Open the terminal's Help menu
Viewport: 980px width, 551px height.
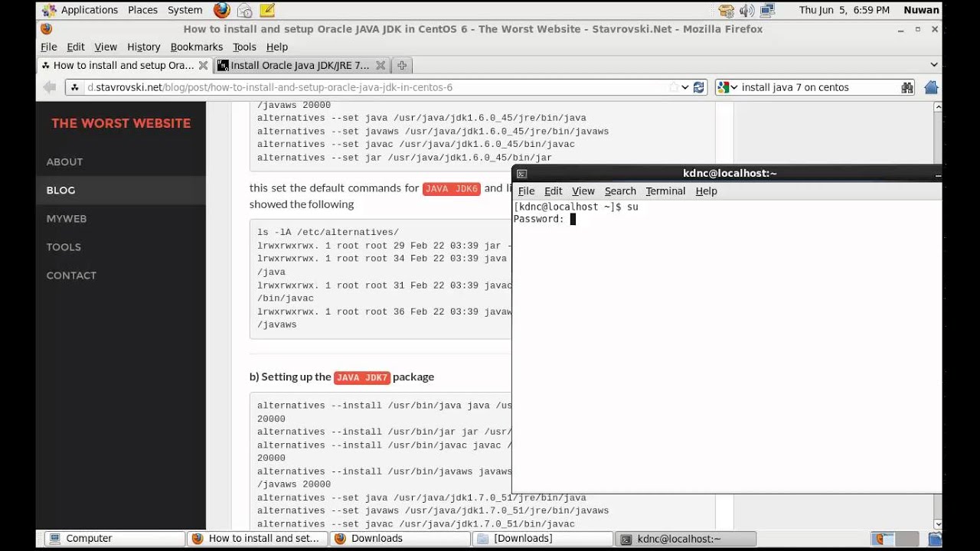click(x=706, y=191)
